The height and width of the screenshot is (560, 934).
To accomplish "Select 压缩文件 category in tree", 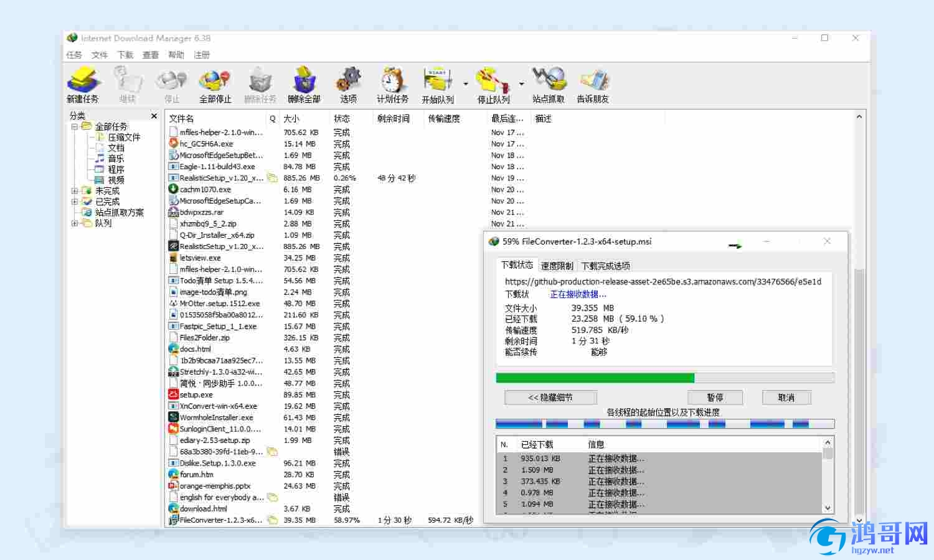I will (x=124, y=137).
